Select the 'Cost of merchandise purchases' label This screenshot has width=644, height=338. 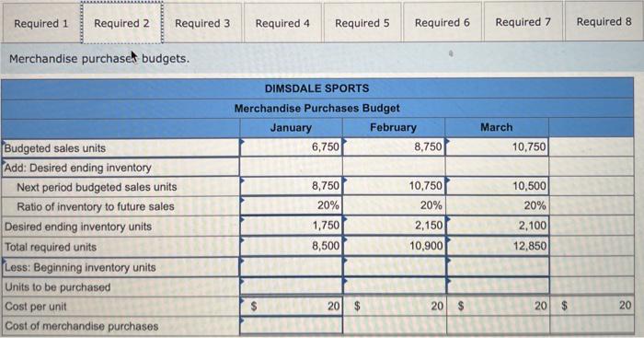tap(81, 326)
